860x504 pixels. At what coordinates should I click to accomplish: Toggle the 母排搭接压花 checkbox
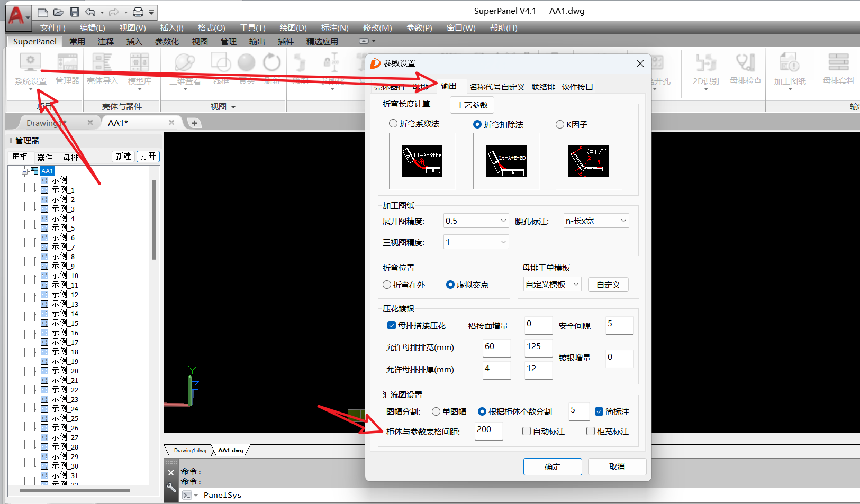click(x=392, y=325)
